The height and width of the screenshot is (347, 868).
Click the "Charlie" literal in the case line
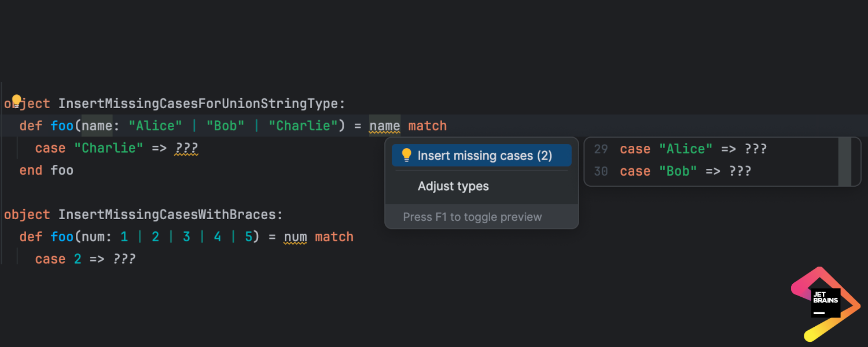pos(109,148)
